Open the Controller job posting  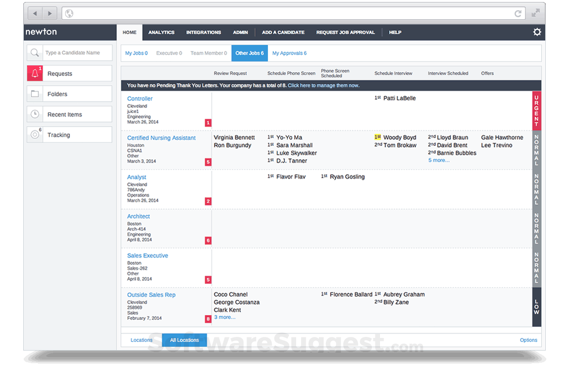click(139, 99)
